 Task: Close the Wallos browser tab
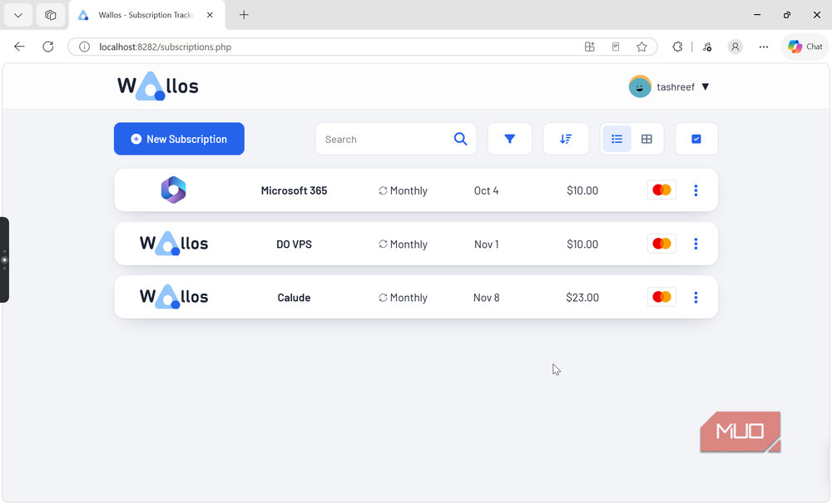(210, 15)
